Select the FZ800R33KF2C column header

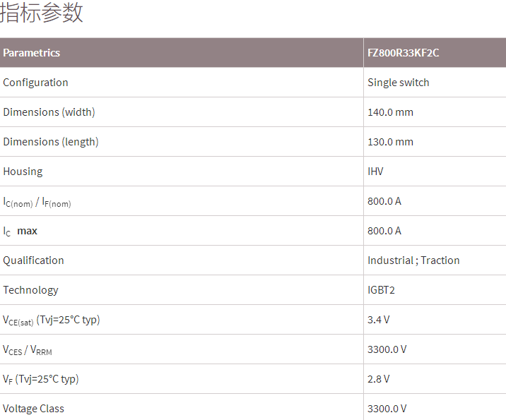pyautogui.click(x=404, y=53)
